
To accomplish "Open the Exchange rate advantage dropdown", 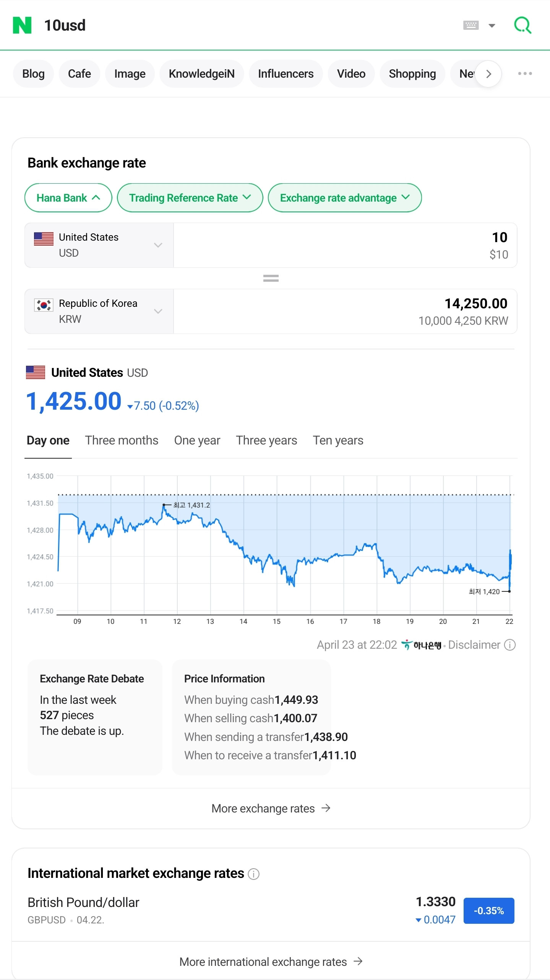I will click(344, 198).
